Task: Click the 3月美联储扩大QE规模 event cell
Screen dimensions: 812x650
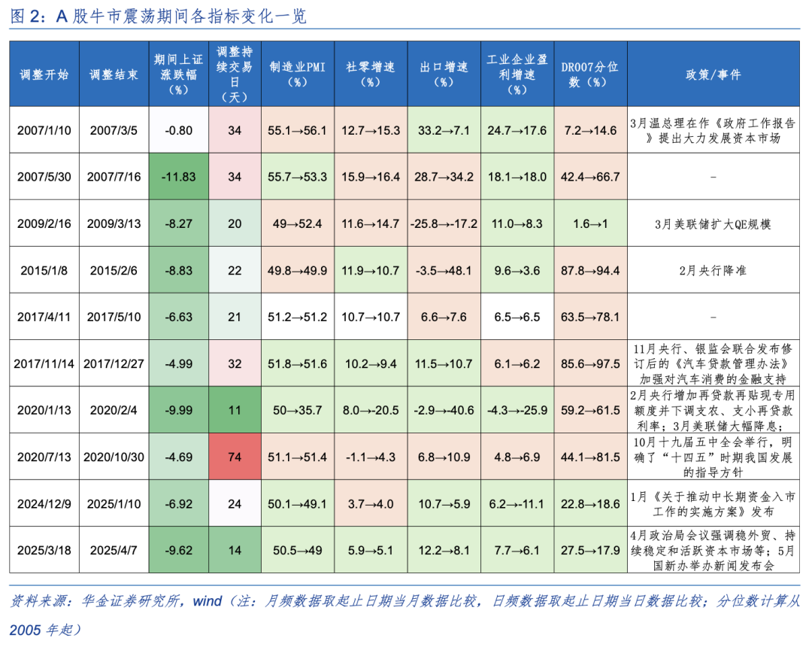Action: click(x=714, y=223)
